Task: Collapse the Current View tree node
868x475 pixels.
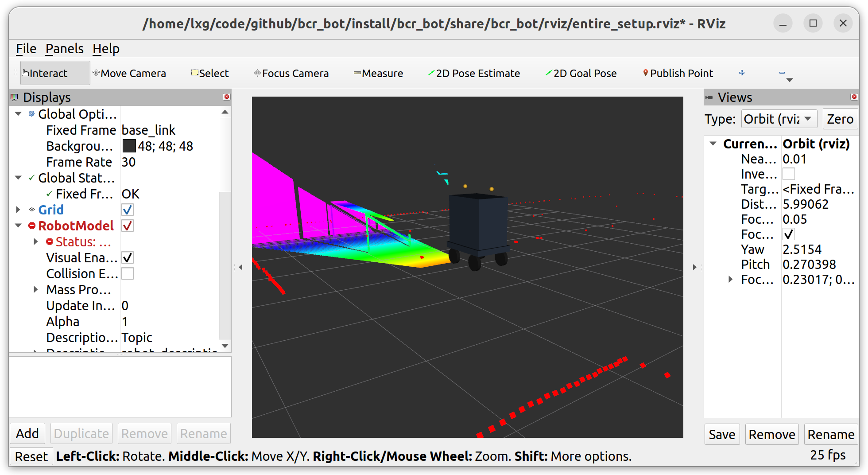Action: pyautogui.click(x=713, y=144)
